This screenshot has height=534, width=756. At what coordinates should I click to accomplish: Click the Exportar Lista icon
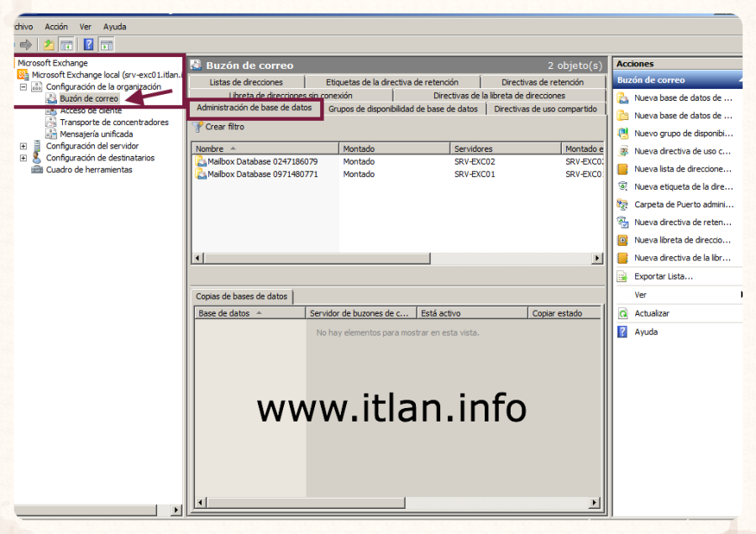pyautogui.click(x=622, y=276)
